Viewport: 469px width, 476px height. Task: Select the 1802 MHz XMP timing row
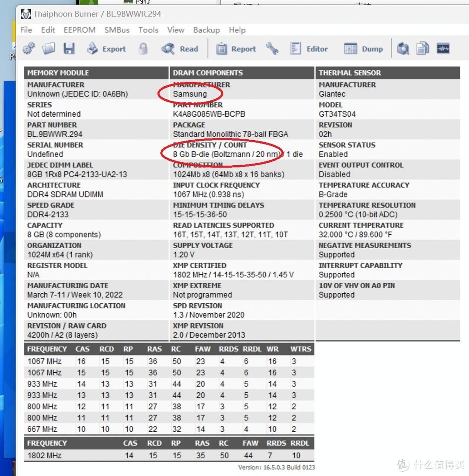click(x=169, y=455)
